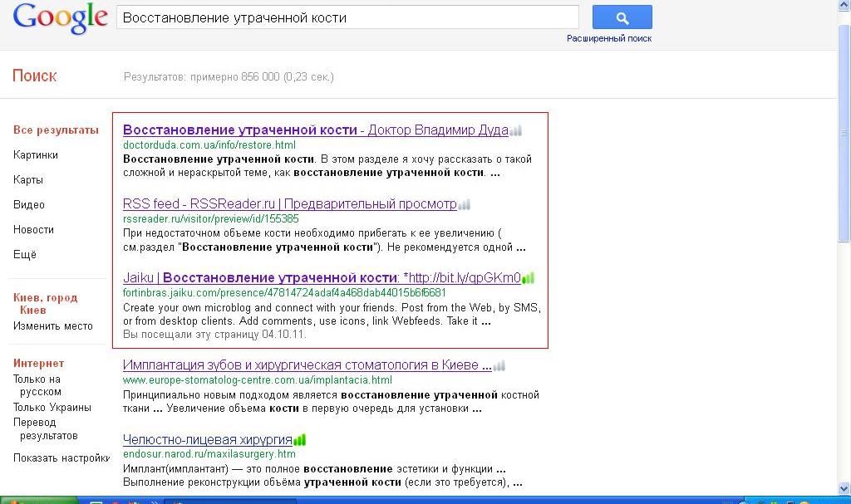Click Результатов: примерно 856 000 text
Image resolution: width=851 pixels, height=504 pixels.
pos(229,76)
